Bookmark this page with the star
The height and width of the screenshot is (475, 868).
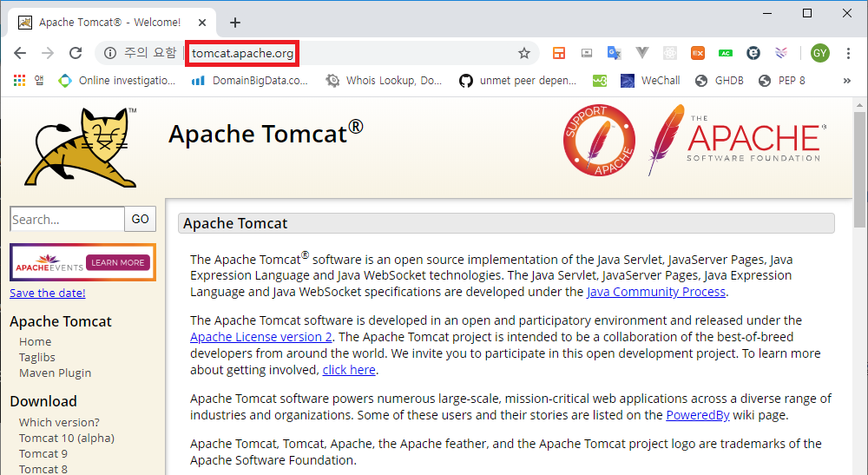pyautogui.click(x=523, y=53)
